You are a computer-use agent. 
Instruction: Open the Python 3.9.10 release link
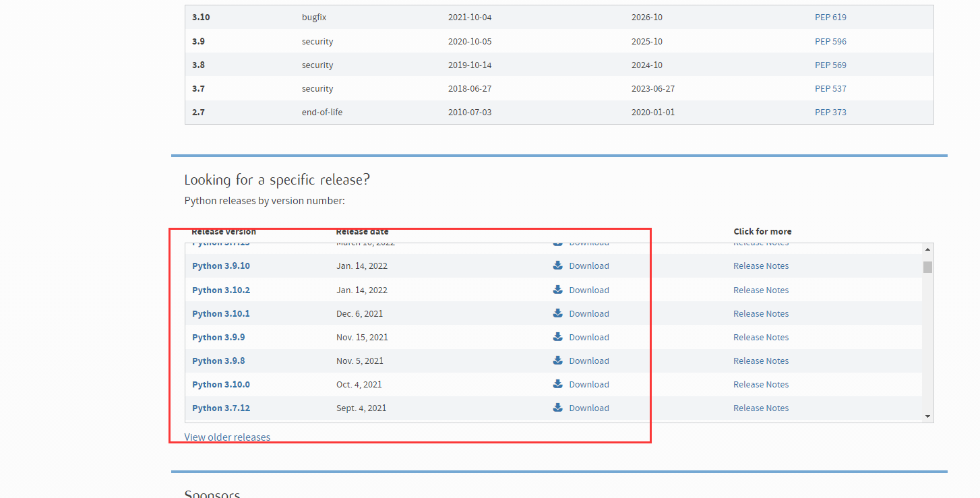pyautogui.click(x=221, y=266)
